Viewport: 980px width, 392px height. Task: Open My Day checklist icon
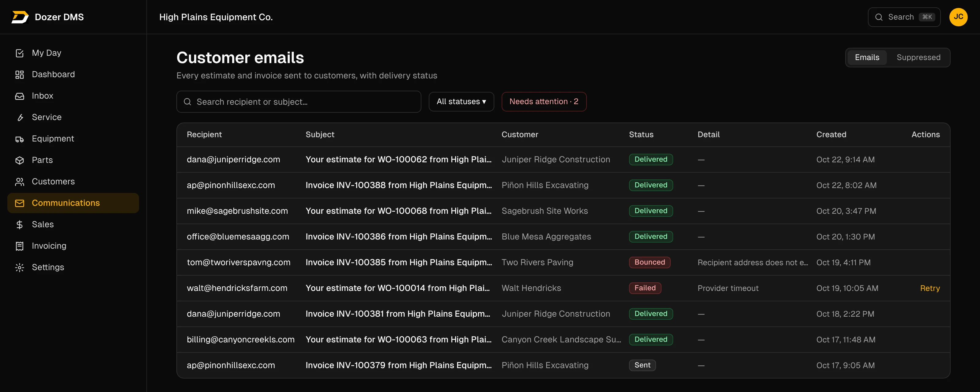pos(19,53)
